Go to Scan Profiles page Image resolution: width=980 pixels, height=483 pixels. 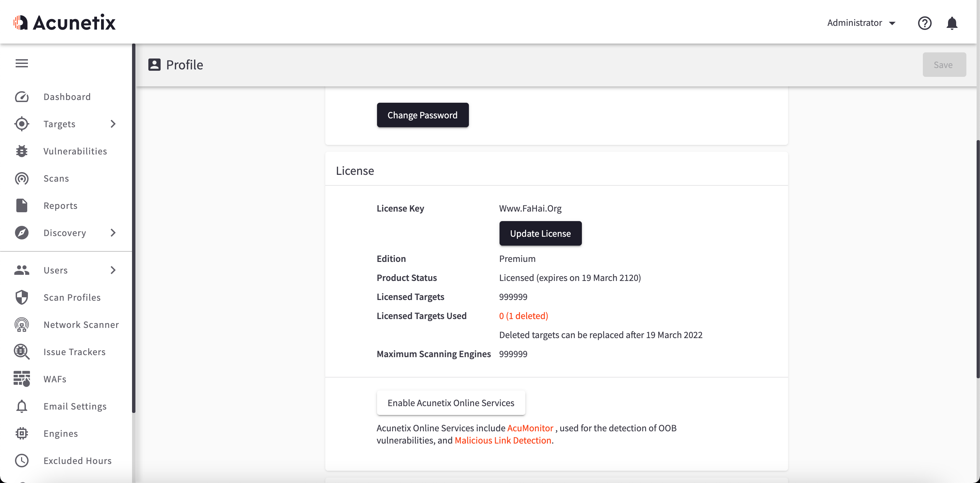click(x=72, y=297)
